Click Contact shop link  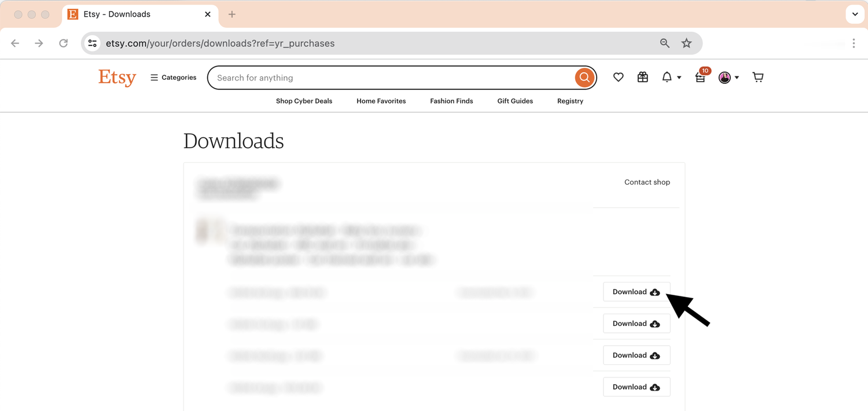pyautogui.click(x=647, y=182)
